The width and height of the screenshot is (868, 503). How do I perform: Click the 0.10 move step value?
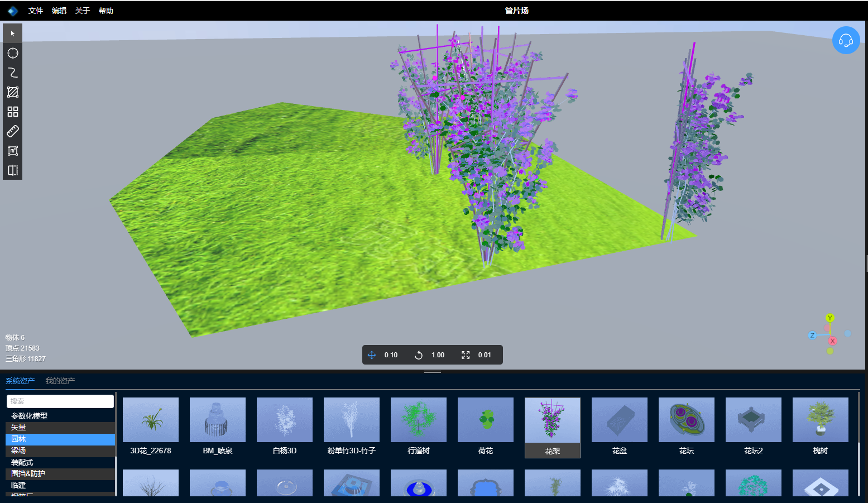click(x=391, y=355)
